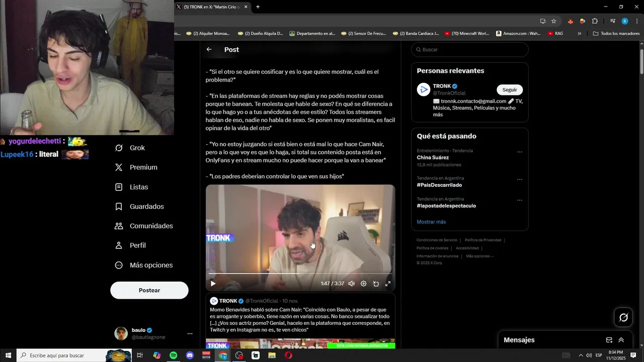Bookmark this page with star icon
This screenshot has width=644, height=362.
(x=553, y=21)
